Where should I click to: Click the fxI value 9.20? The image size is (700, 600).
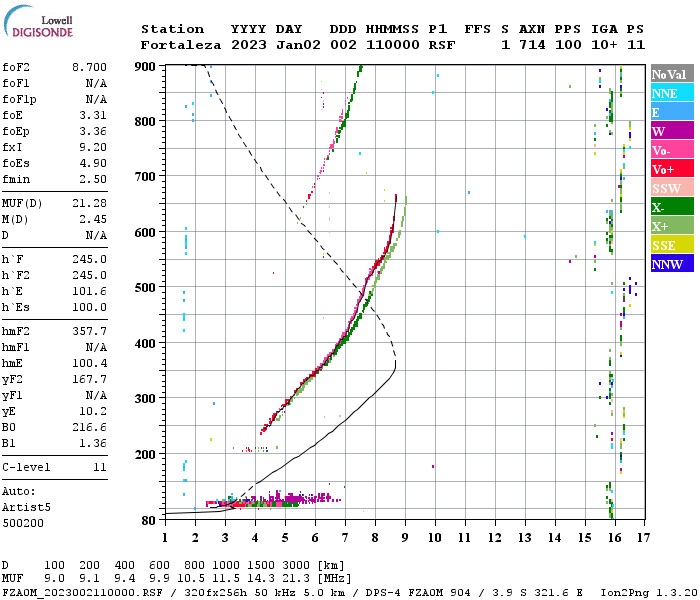tap(93, 147)
